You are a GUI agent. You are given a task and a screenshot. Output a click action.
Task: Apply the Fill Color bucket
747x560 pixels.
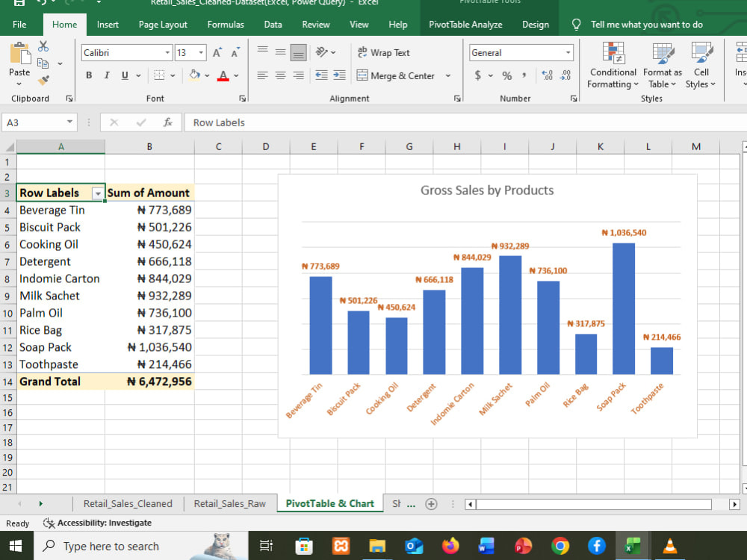coord(194,75)
